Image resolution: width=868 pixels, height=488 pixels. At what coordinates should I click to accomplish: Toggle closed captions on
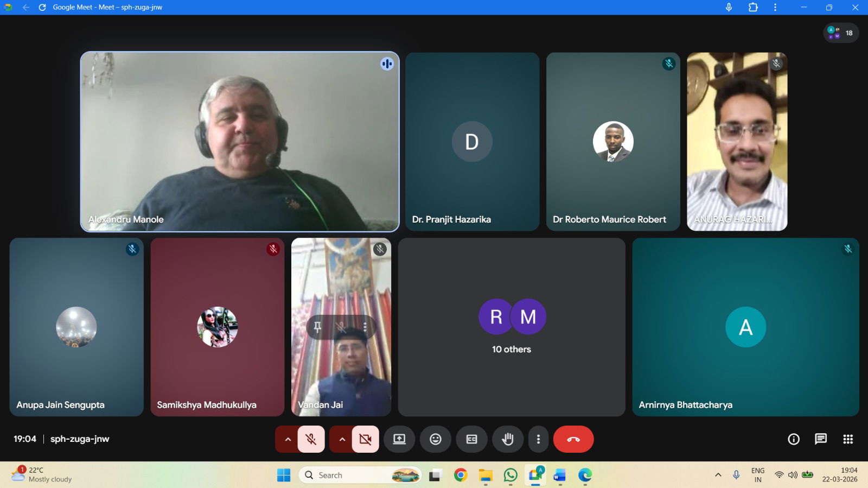pos(471,439)
